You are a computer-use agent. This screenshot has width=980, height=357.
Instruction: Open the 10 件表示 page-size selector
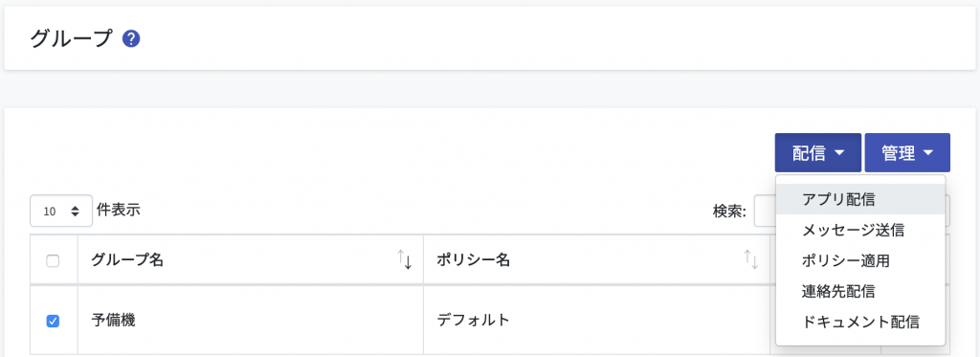pos(61,212)
